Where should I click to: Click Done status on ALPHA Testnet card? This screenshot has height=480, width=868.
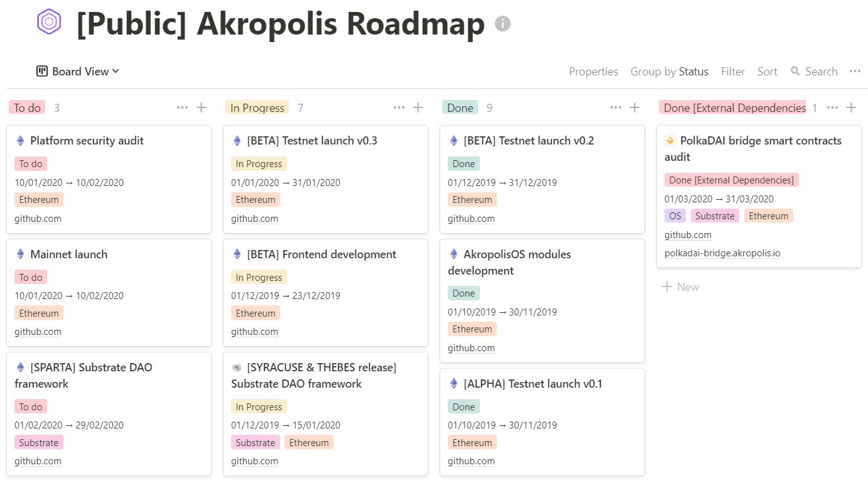464,406
